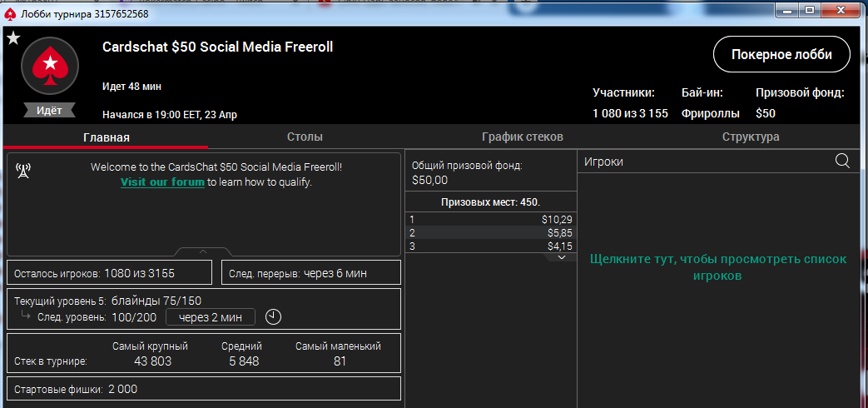868x408 pixels.
Task: Open the player search magnifier icon
Action: click(842, 161)
